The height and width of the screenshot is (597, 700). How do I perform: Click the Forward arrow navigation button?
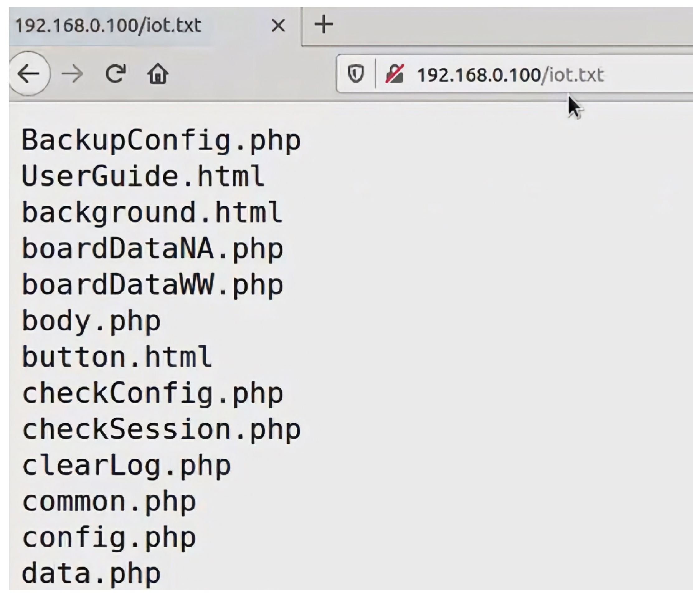coord(72,74)
